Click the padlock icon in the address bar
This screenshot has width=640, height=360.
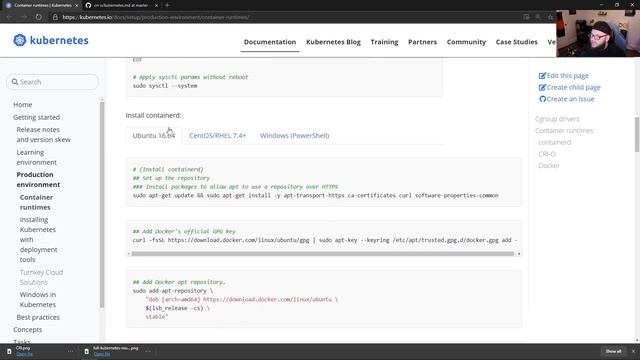[55, 17]
